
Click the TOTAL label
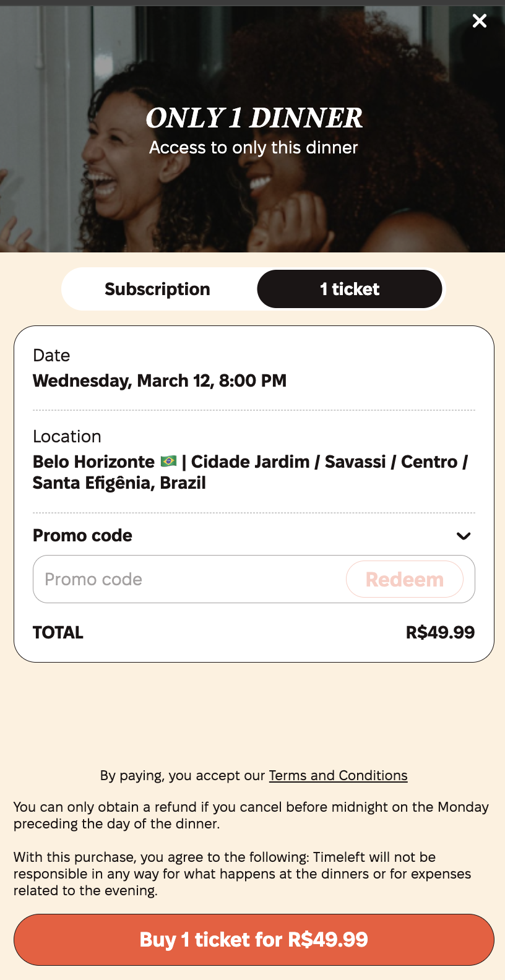pos(58,632)
